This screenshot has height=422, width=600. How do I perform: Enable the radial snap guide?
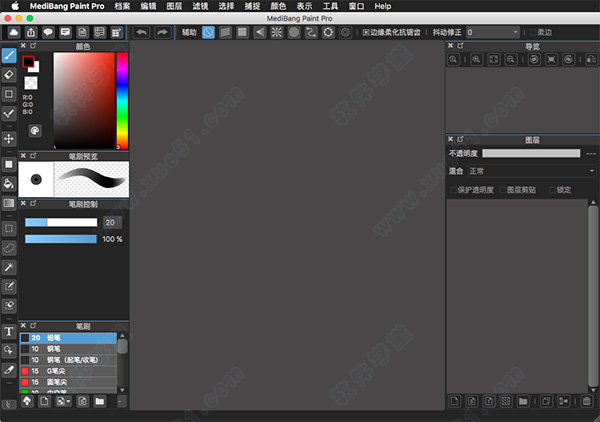[276, 33]
